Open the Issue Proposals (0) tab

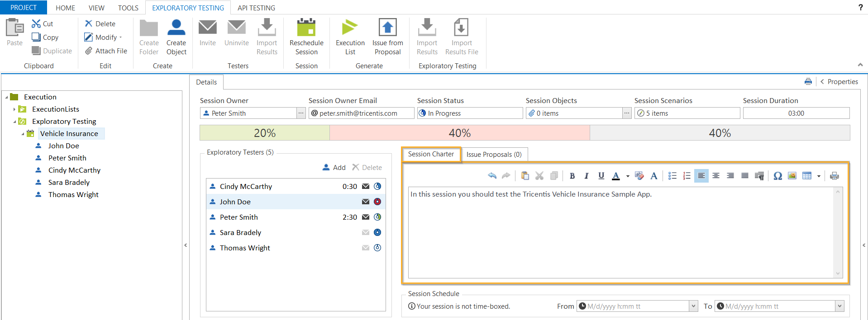coord(494,155)
